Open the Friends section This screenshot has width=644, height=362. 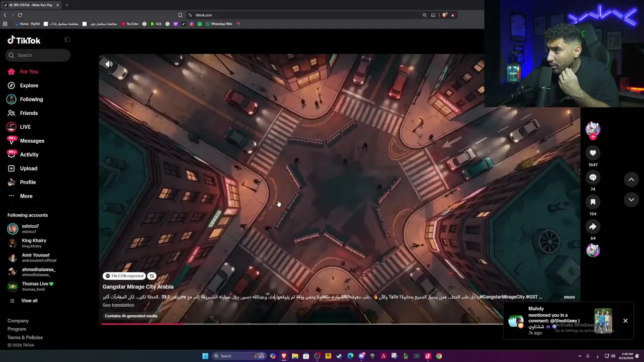pyautogui.click(x=29, y=113)
